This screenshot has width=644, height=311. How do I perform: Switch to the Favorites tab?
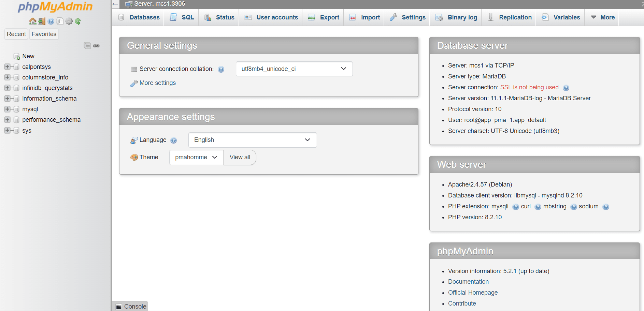click(x=44, y=34)
